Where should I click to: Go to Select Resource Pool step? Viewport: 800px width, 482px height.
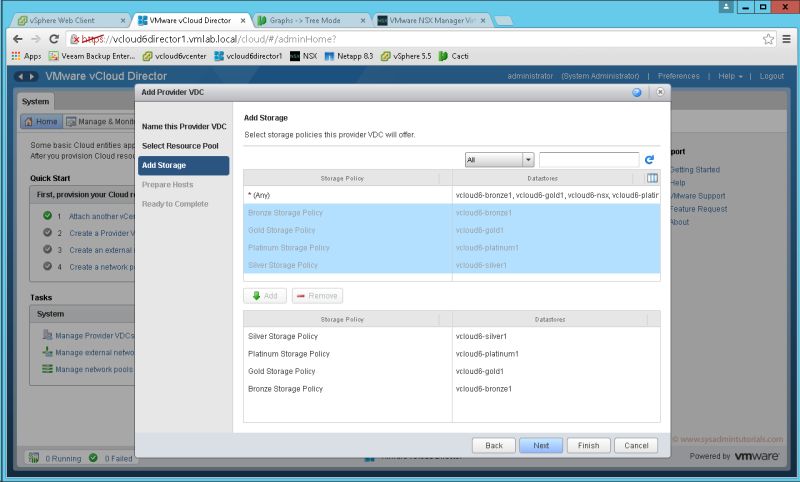pos(180,146)
